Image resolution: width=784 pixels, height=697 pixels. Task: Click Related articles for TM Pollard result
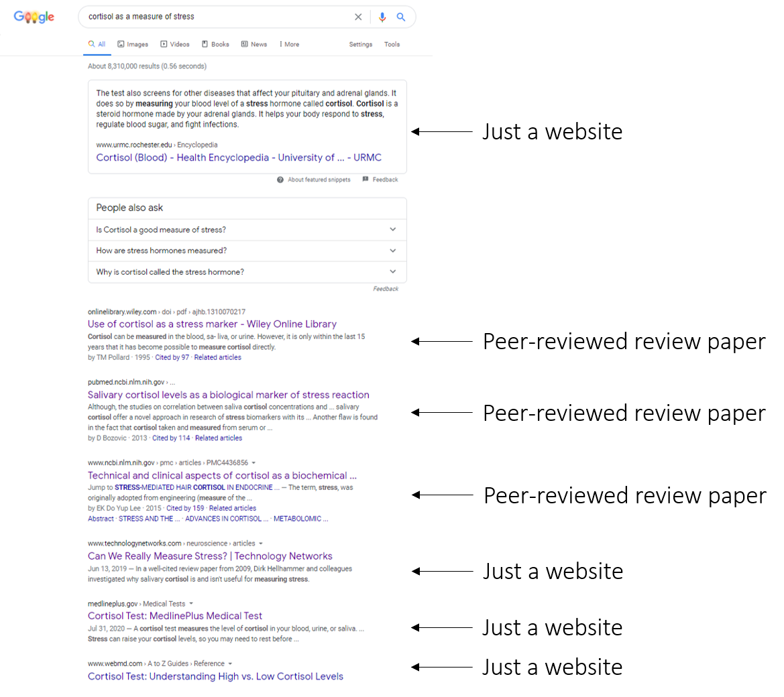click(x=217, y=358)
